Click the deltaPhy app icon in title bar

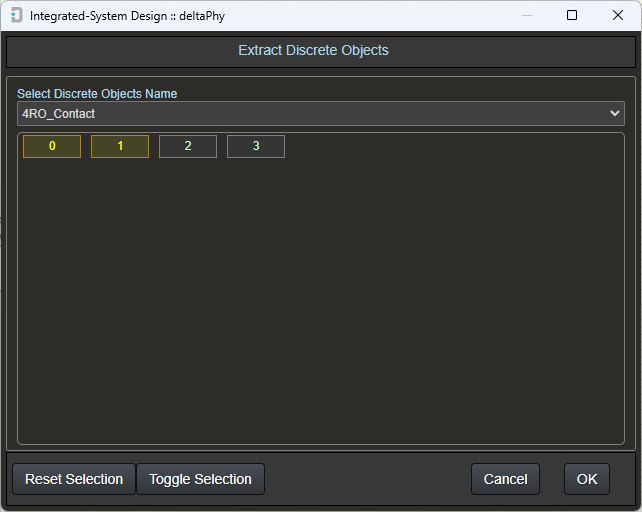(16, 16)
